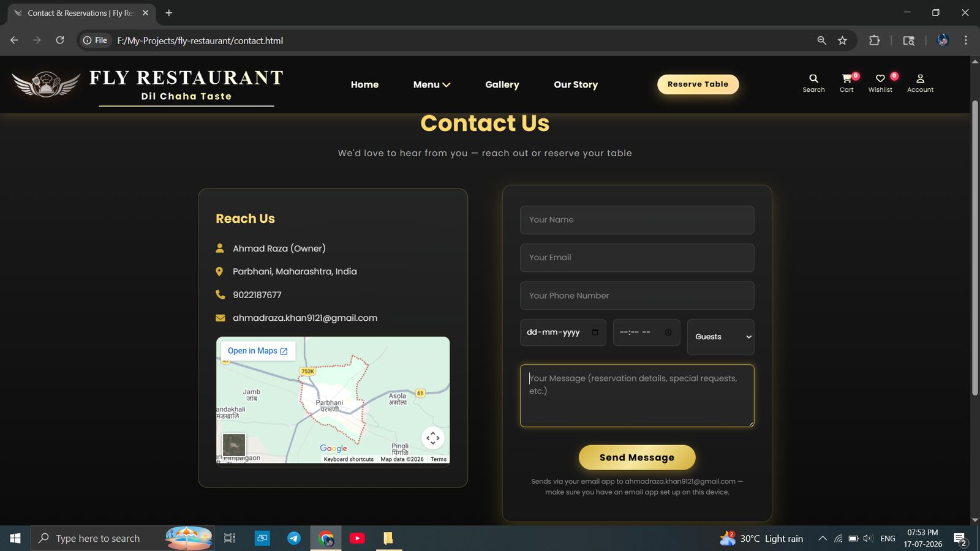Viewport: 980px width, 551px height.
Task: Close the Contact & Reservations tab
Action: coord(145,13)
